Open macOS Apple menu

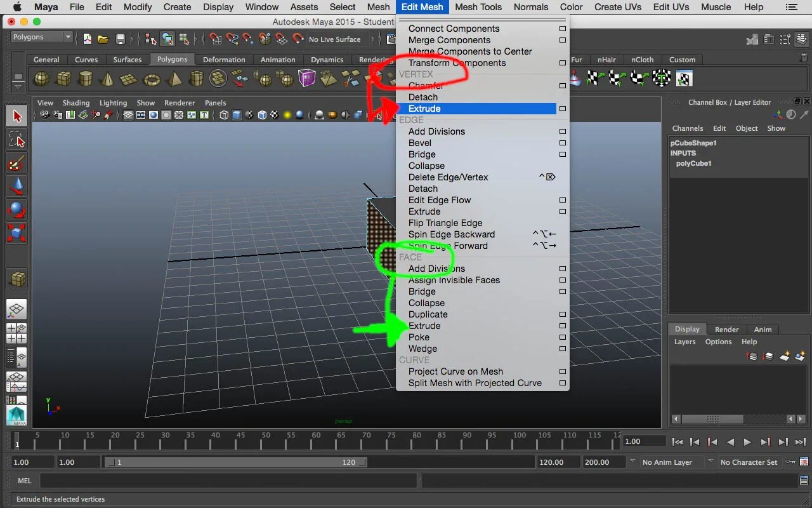tap(17, 7)
